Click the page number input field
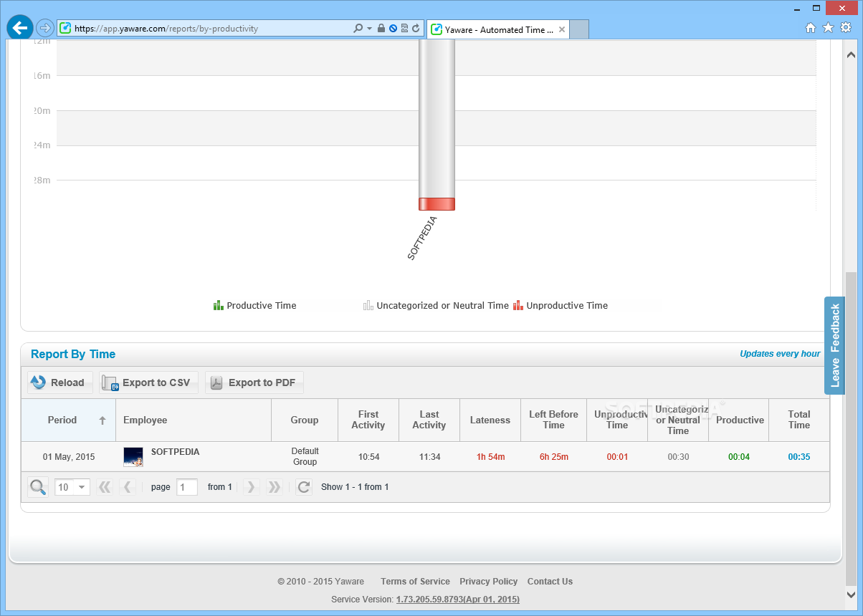 [x=186, y=487]
